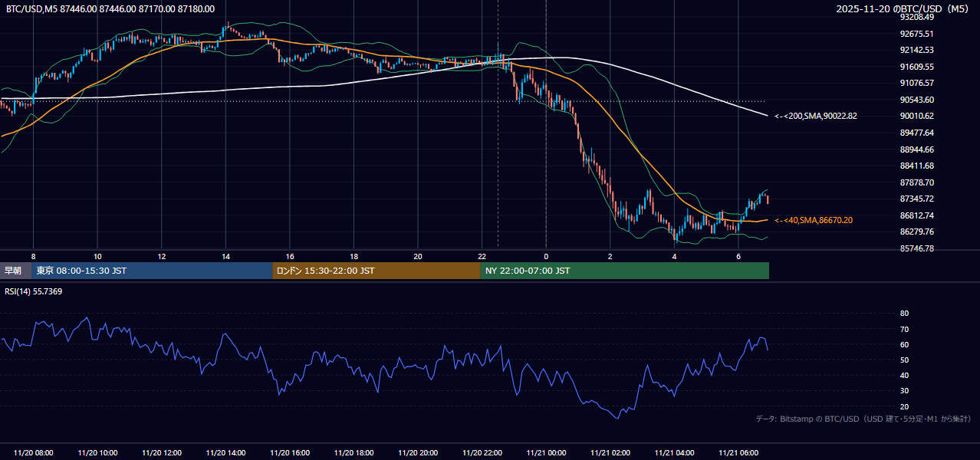Click the 2025-11-20 のBTC/USD (M5) title
This screenshot has width=980, height=460.
(904, 8)
